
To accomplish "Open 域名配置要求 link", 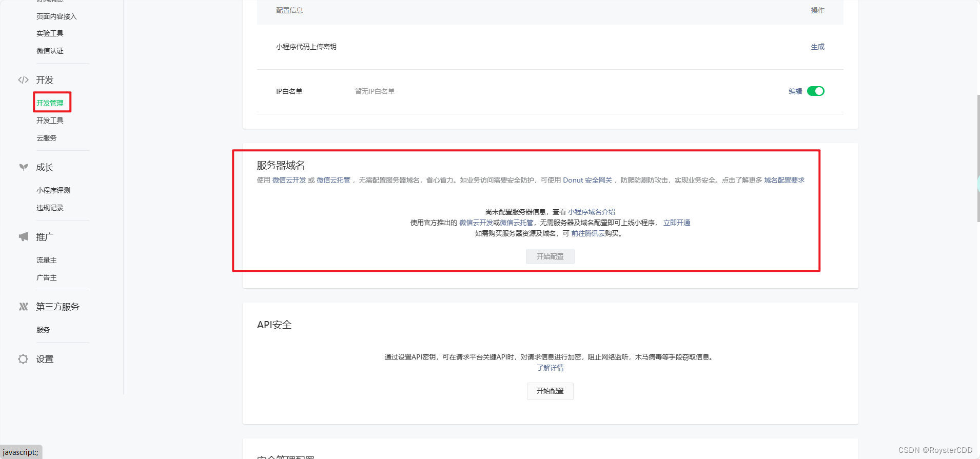I will 785,180.
